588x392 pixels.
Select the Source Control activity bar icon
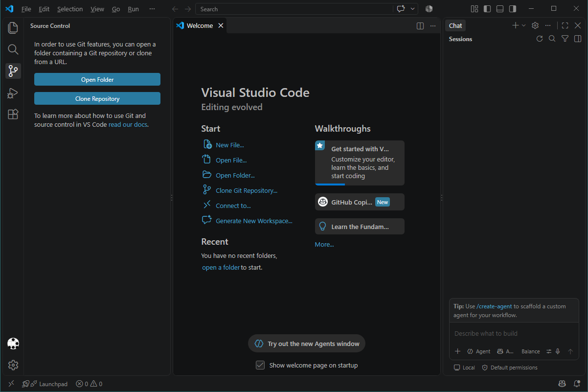tap(13, 71)
